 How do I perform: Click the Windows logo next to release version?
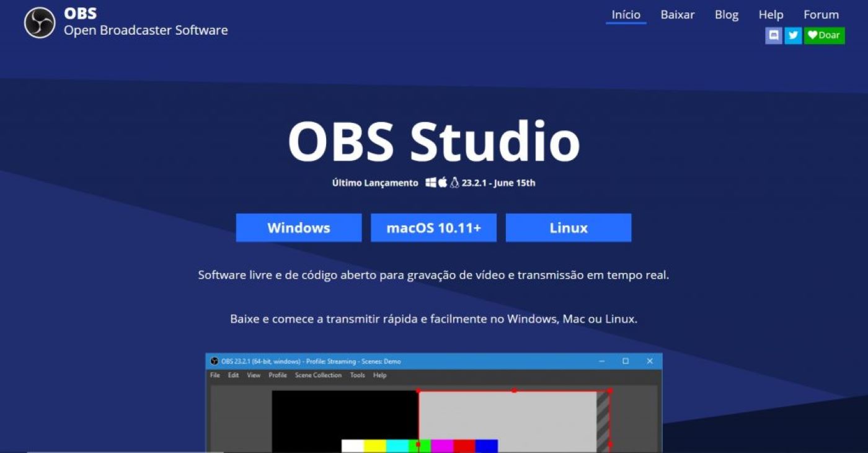pos(431,182)
